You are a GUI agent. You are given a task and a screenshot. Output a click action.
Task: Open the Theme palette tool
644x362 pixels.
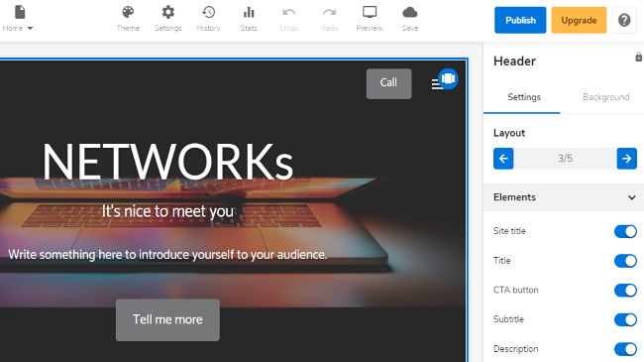click(128, 19)
